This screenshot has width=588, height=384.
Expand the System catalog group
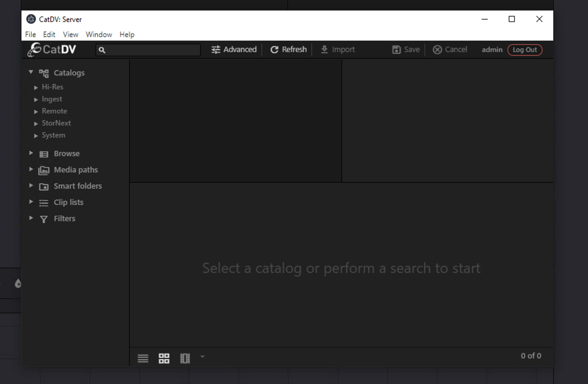(x=36, y=136)
